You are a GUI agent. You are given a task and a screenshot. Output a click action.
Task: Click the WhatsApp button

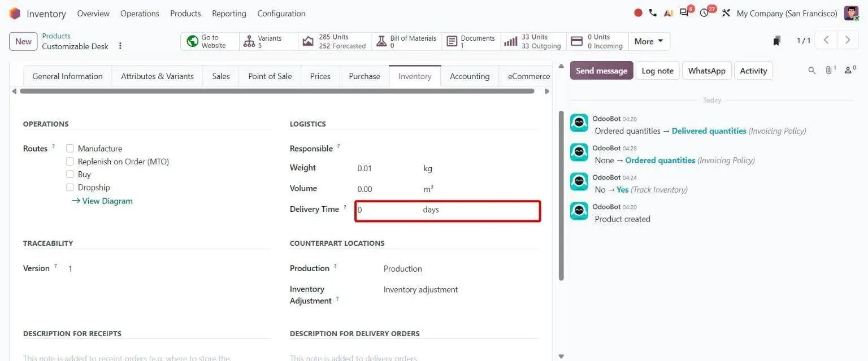tap(706, 71)
